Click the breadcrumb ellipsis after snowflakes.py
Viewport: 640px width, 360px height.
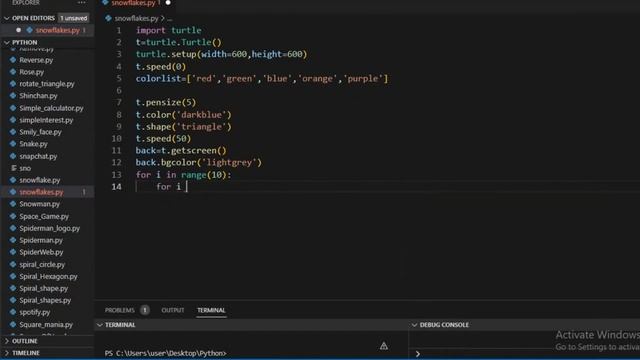(170, 19)
